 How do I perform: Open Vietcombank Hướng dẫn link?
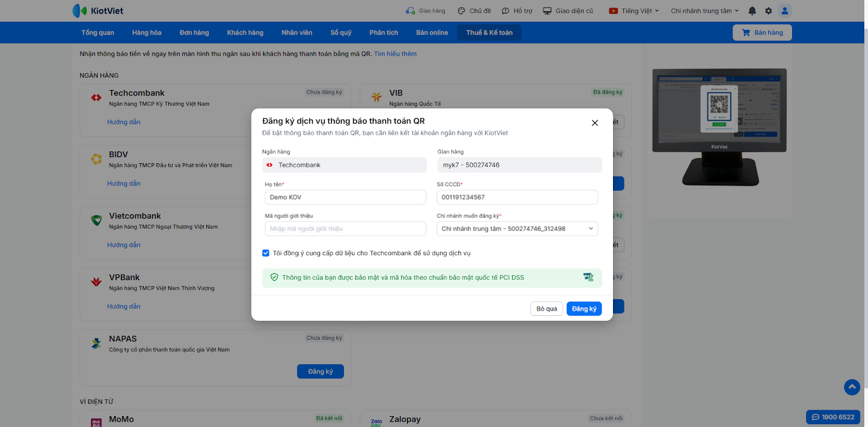(124, 245)
